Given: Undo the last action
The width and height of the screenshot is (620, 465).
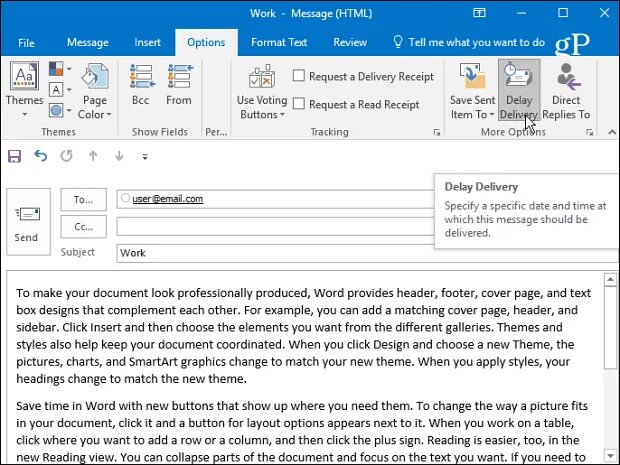Looking at the screenshot, I should 41,156.
